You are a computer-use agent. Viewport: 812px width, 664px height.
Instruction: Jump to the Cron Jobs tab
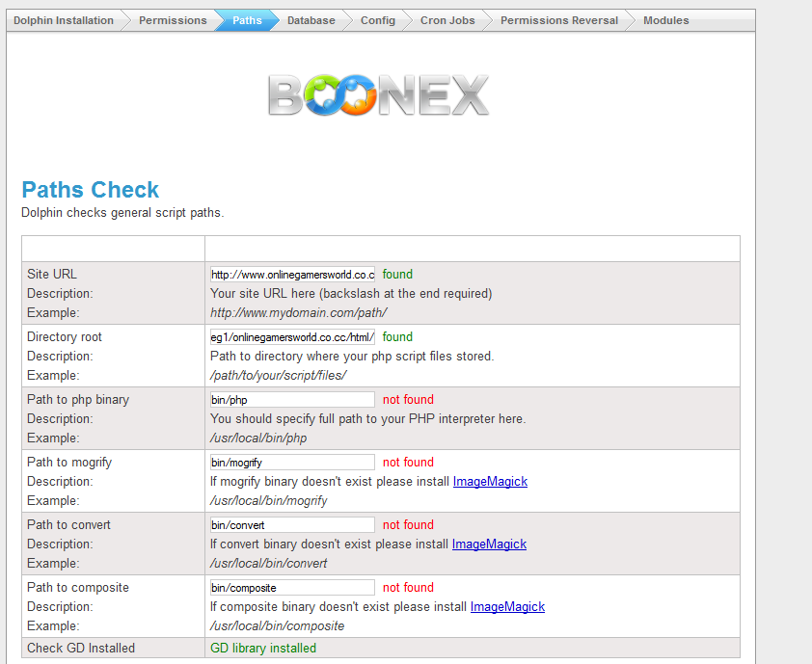447,20
